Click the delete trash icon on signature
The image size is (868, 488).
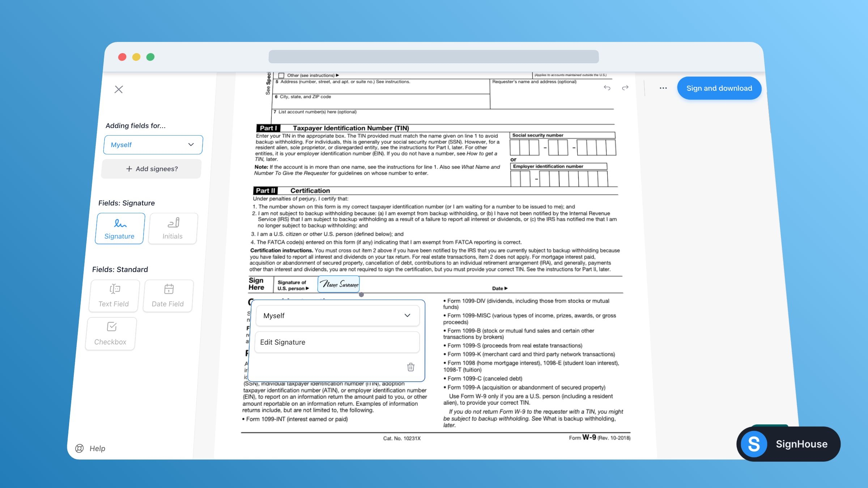click(410, 367)
